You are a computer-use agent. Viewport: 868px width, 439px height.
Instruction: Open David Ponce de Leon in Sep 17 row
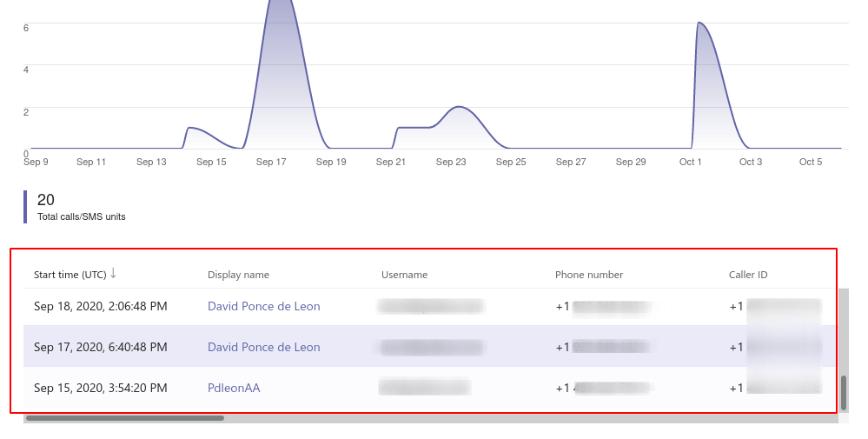pyautogui.click(x=263, y=347)
